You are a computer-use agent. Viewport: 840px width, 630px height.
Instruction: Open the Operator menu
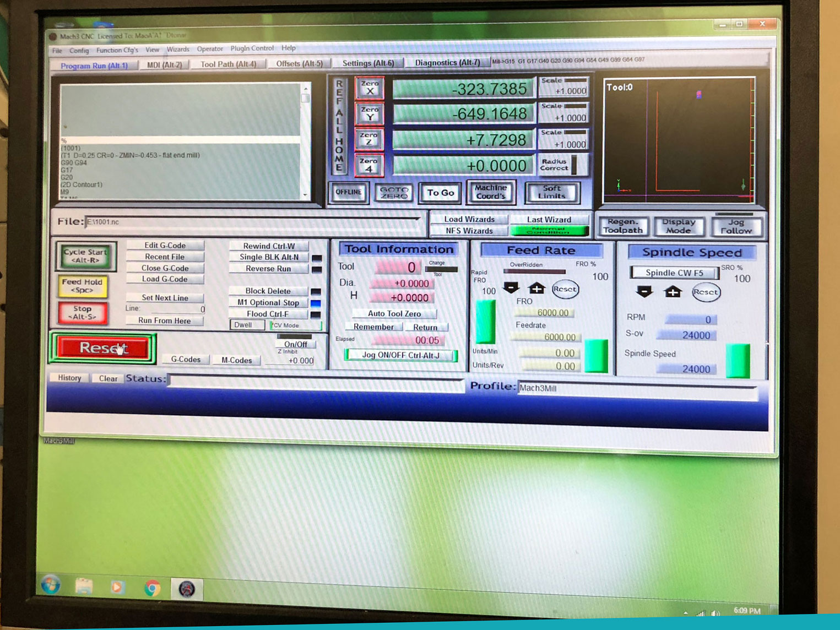click(x=210, y=49)
